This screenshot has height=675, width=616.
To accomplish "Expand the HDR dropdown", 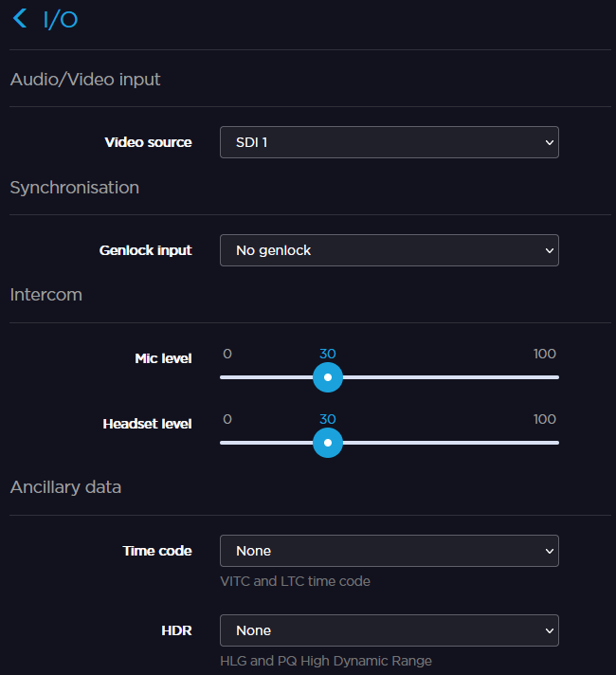I will (389, 630).
